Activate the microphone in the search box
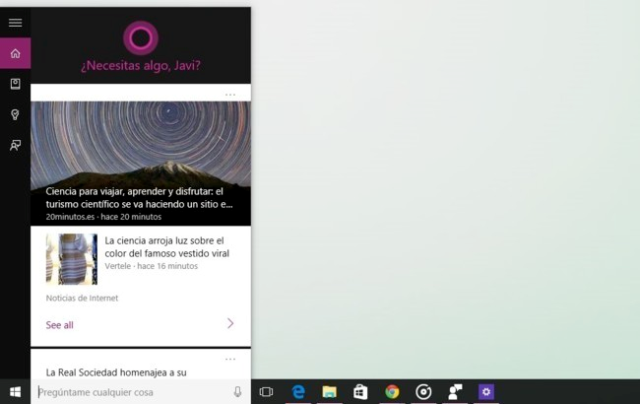This screenshot has width=640, height=404. 237,392
